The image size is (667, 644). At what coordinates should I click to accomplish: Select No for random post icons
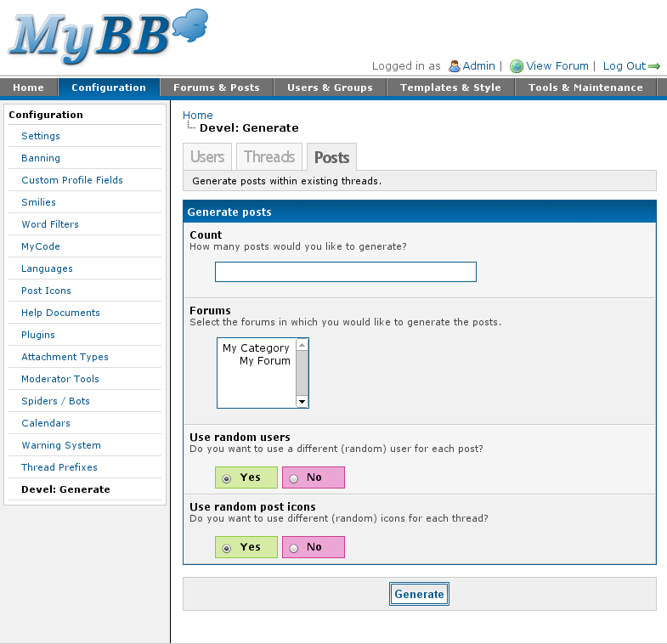(x=294, y=548)
